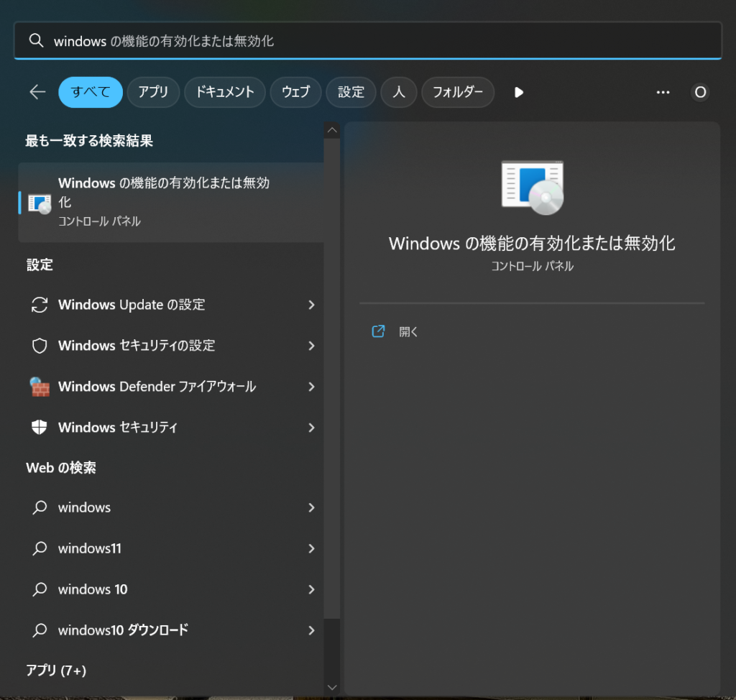
Task: Click the Web の検索 section header
Action: 61,468
